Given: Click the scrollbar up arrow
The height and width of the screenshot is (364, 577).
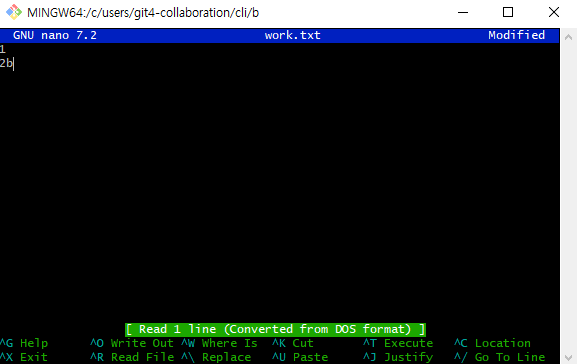Looking at the screenshot, I should [569, 37].
